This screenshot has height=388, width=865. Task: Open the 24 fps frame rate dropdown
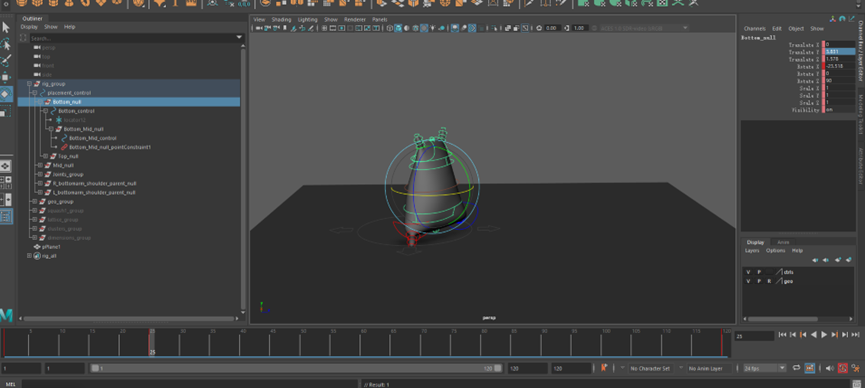coord(765,368)
